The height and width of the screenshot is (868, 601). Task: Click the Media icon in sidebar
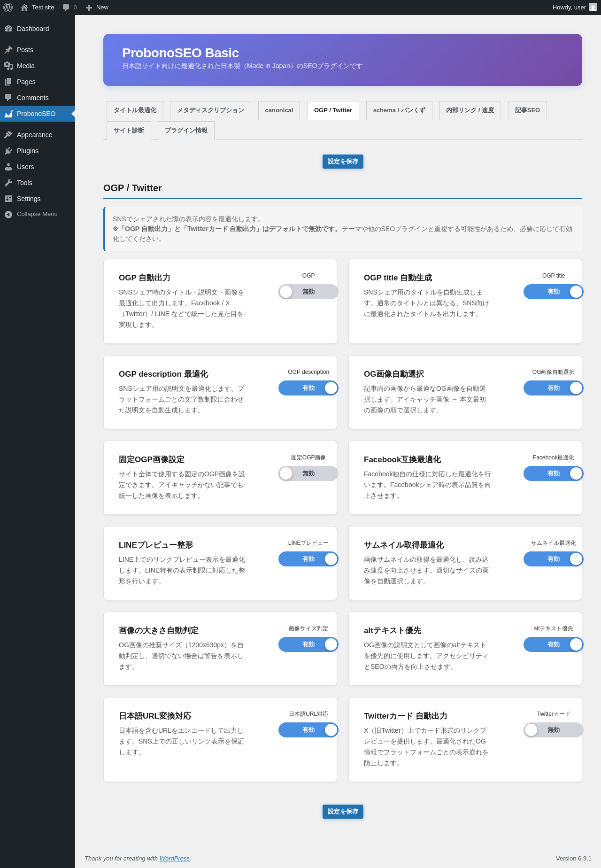[8, 66]
